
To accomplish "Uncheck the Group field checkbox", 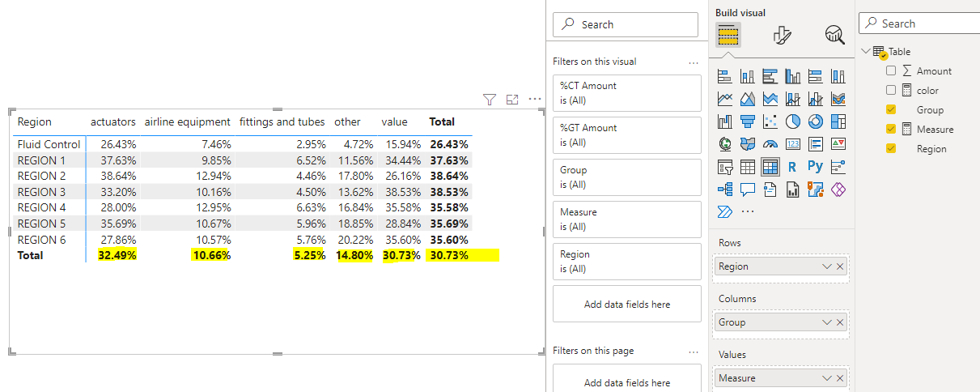I will click(x=891, y=110).
